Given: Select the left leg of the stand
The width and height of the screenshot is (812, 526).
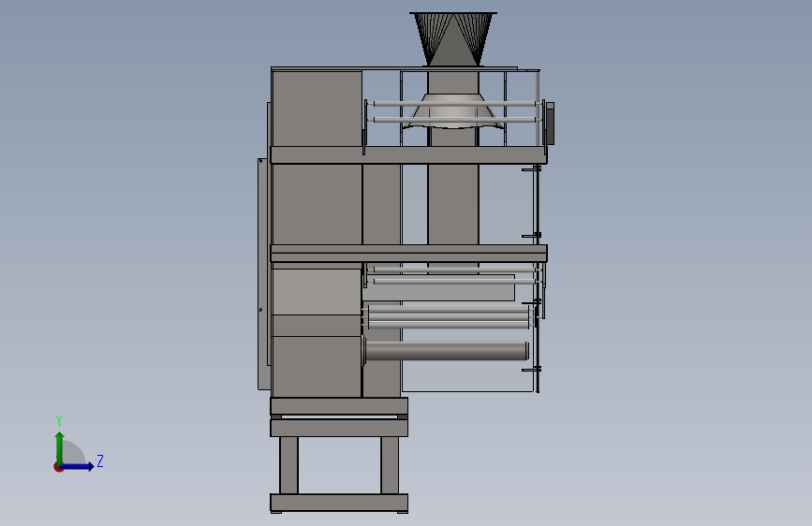Looking at the screenshot, I should click(x=289, y=465).
